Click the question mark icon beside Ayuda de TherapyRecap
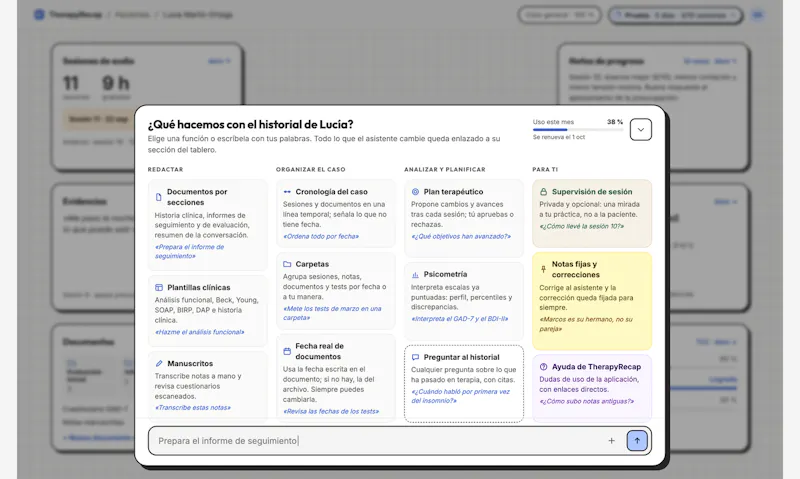The width and height of the screenshot is (800, 479). (543, 367)
